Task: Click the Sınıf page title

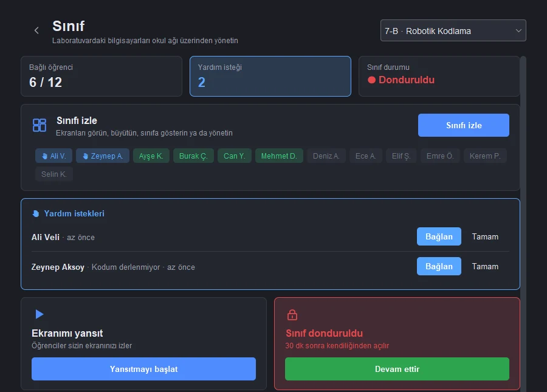Action: tap(68, 26)
